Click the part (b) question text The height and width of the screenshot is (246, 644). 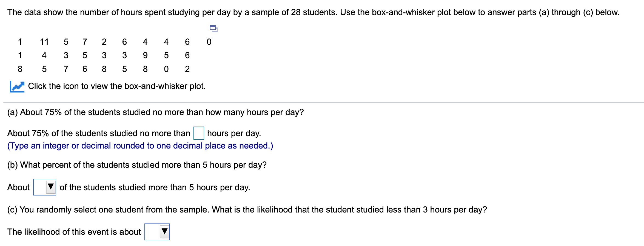tap(137, 165)
